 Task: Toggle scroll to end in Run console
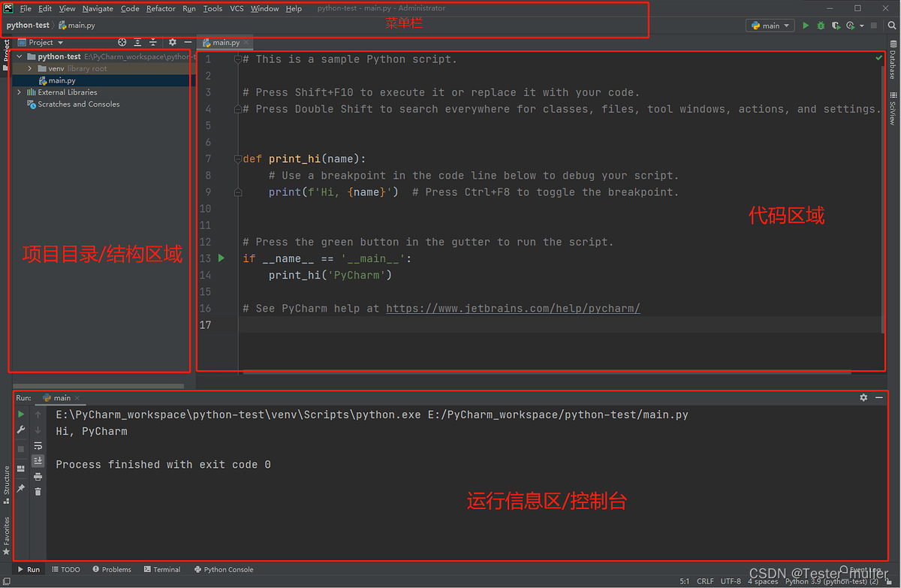38,460
